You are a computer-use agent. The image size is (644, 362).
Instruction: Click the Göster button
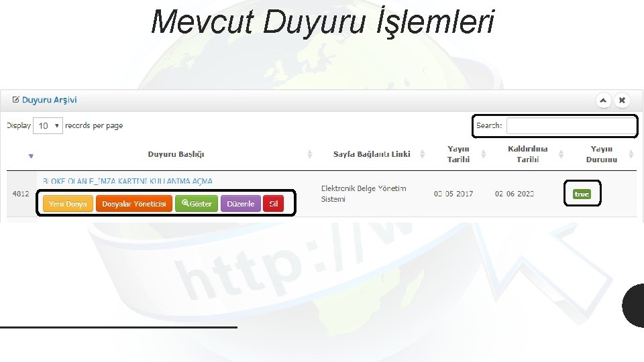(197, 204)
